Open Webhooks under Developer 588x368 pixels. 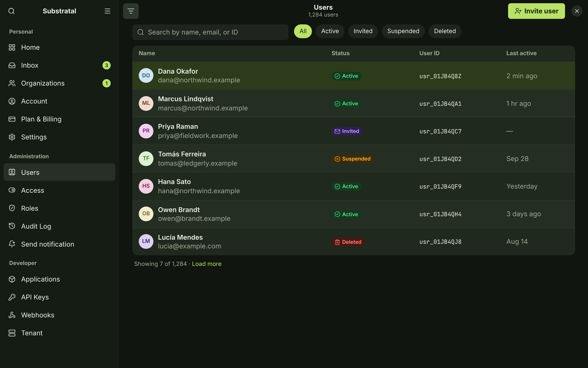pyautogui.click(x=59, y=315)
